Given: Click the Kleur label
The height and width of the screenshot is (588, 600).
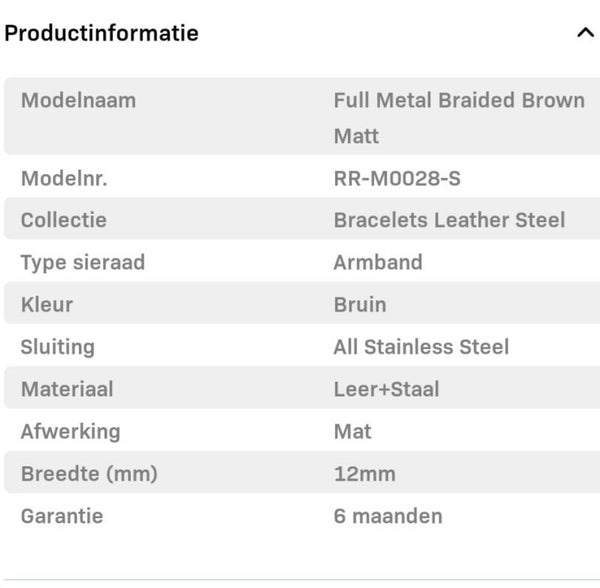Looking at the screenshot, I should 47,304.
